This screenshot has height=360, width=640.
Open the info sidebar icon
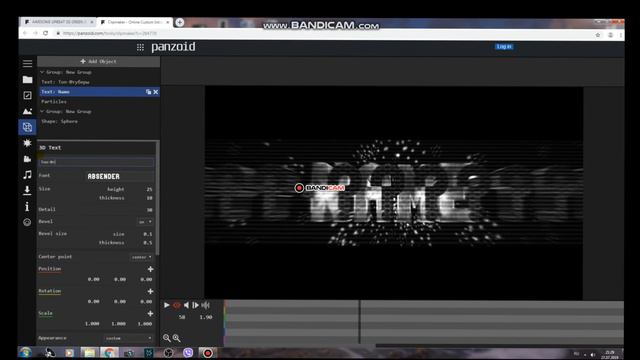pos(27,207)
